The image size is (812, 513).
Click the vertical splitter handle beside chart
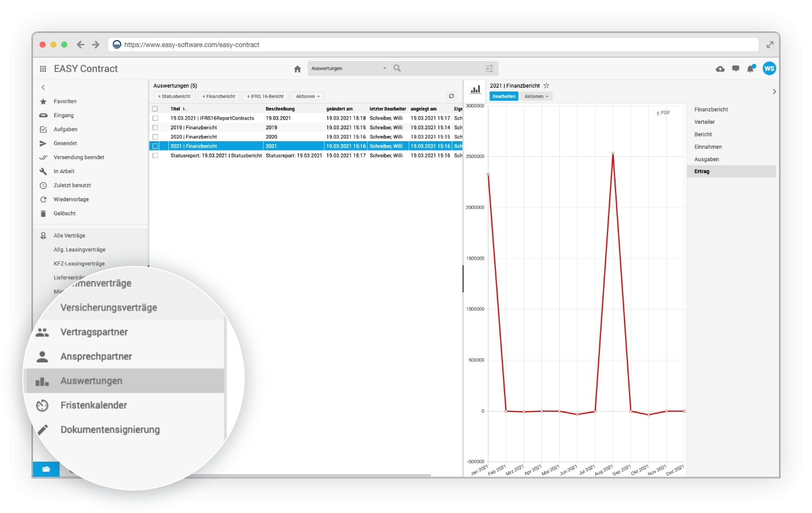(463, 279)
